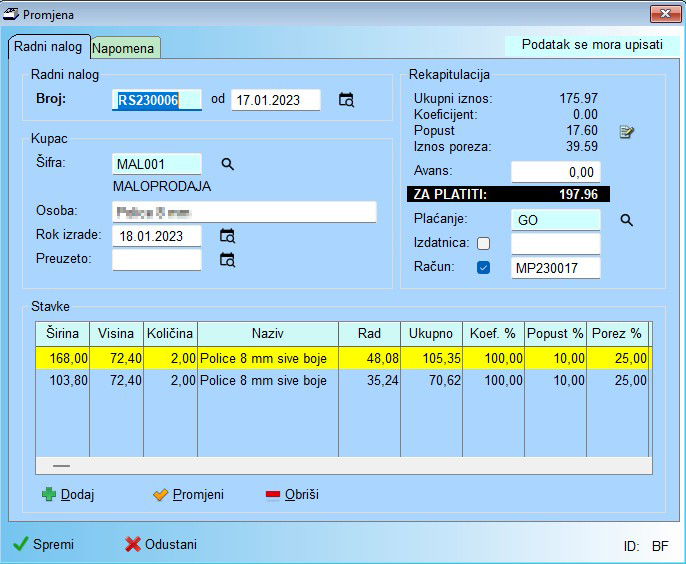686x564 pixels.
Task: Click the Naziv column header
Action: (x=266, y=333)
